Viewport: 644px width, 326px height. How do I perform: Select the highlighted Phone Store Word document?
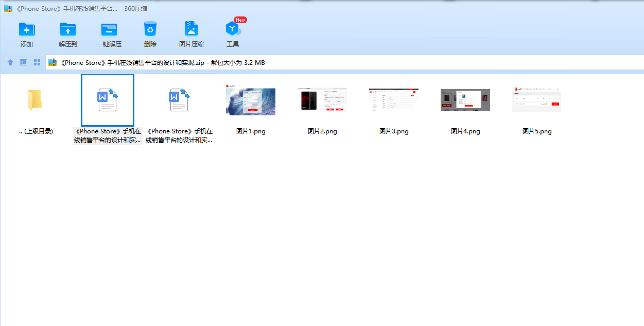[x=108, y=100]
